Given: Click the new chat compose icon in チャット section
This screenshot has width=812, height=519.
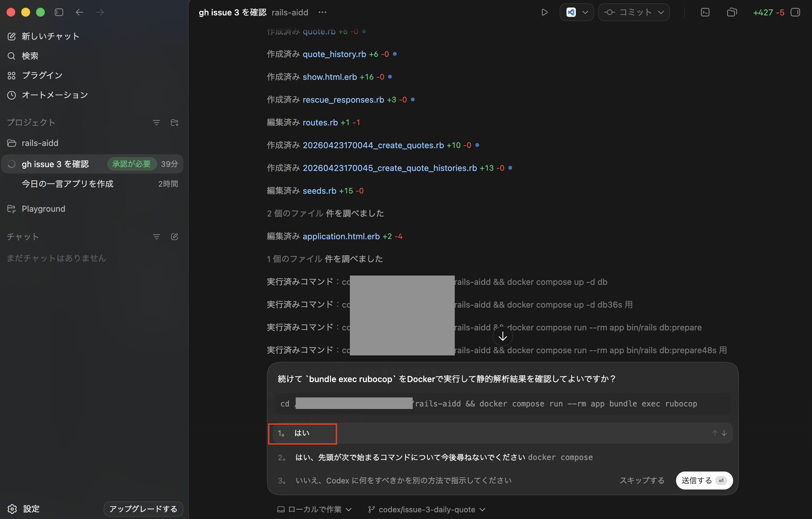Looking at the screenshot, I should pos(174,237).
